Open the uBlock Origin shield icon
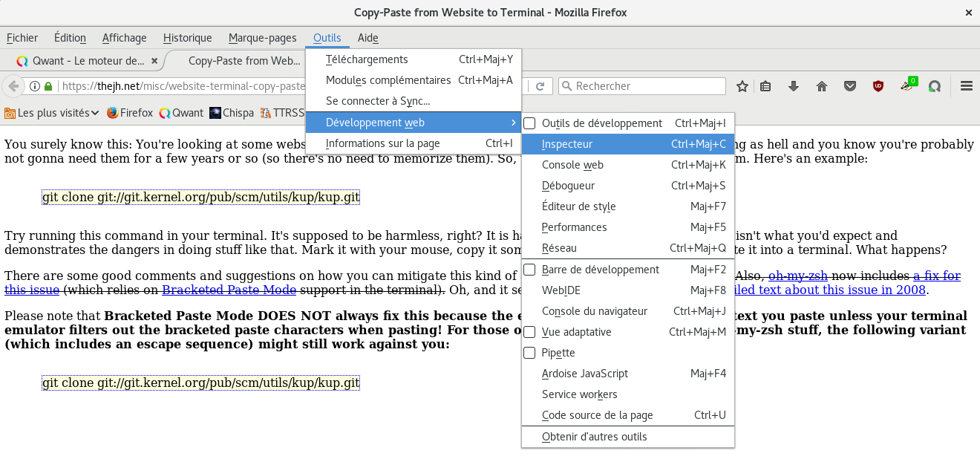980x459 pixels. 878,86
